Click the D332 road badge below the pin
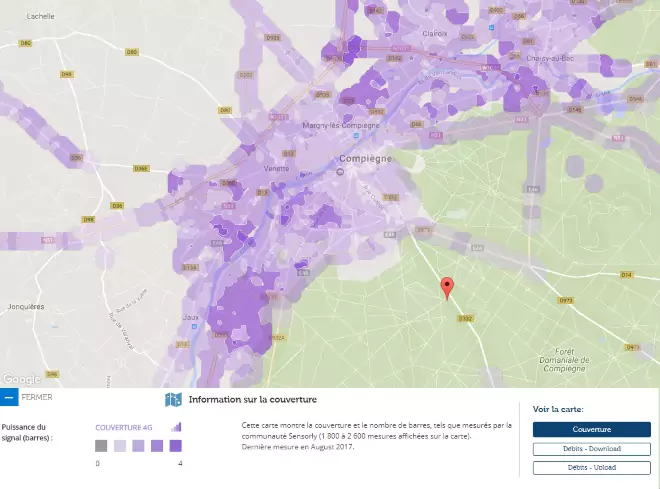This screenshot has width=660, height=489. 465,318
